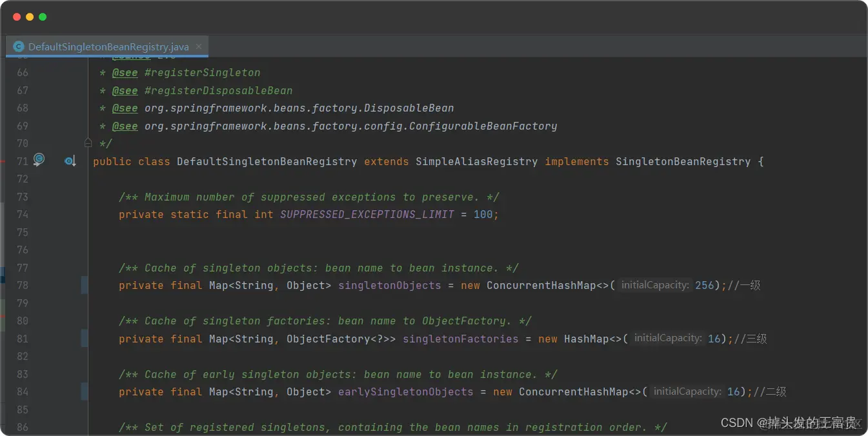Click the 'is subclassed by' gutter icon on line 71
This screenshot has height=436, width=868.
tap(70, 161)
